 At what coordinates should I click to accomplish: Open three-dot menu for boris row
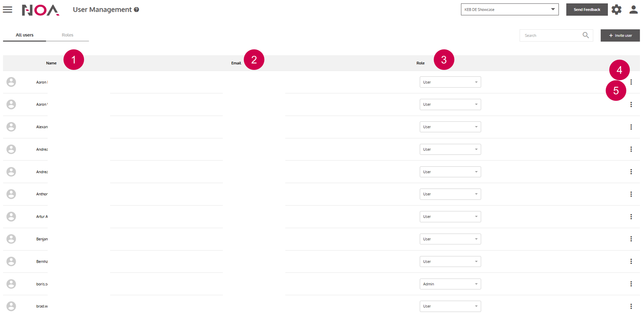click(x=631, y=284)
